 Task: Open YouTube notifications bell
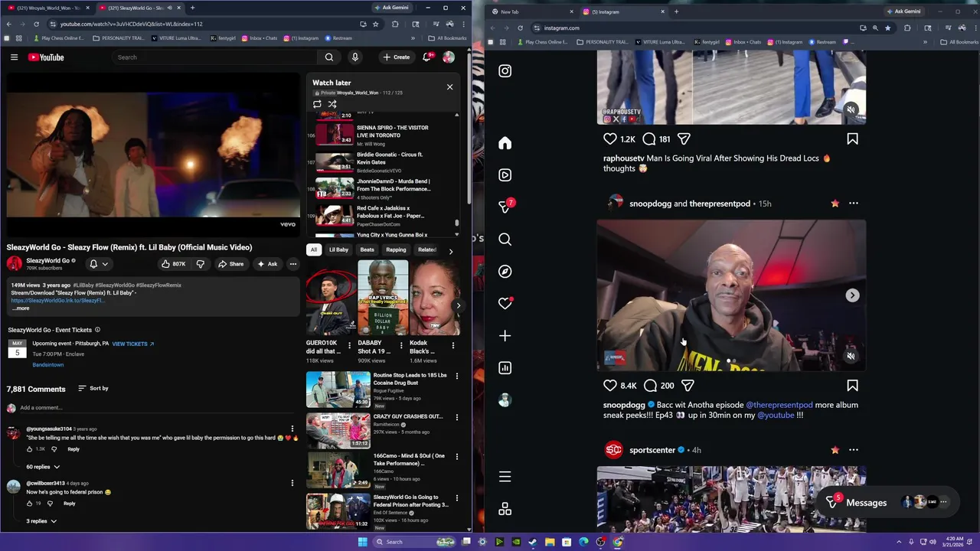coord(427,57)
